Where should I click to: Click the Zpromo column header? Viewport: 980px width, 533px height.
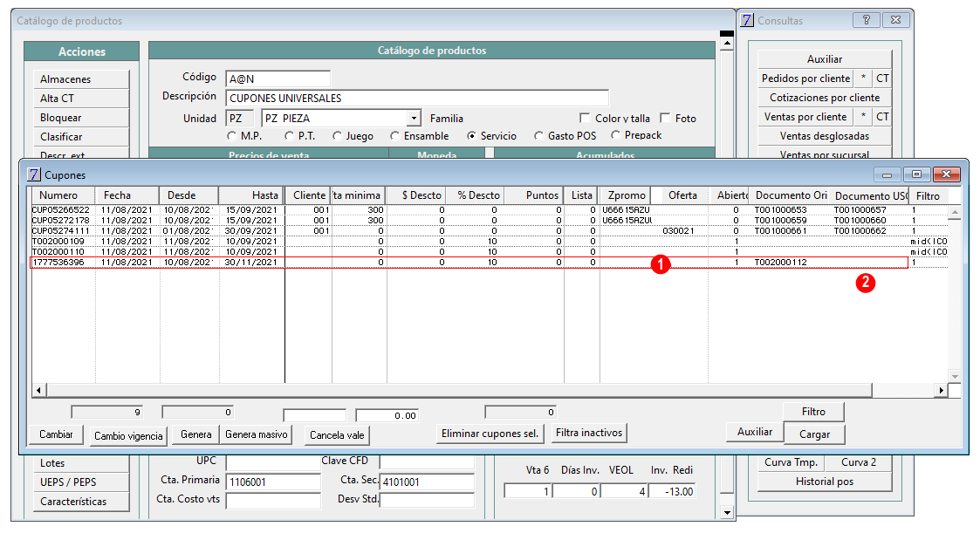(x=625, y=195)
